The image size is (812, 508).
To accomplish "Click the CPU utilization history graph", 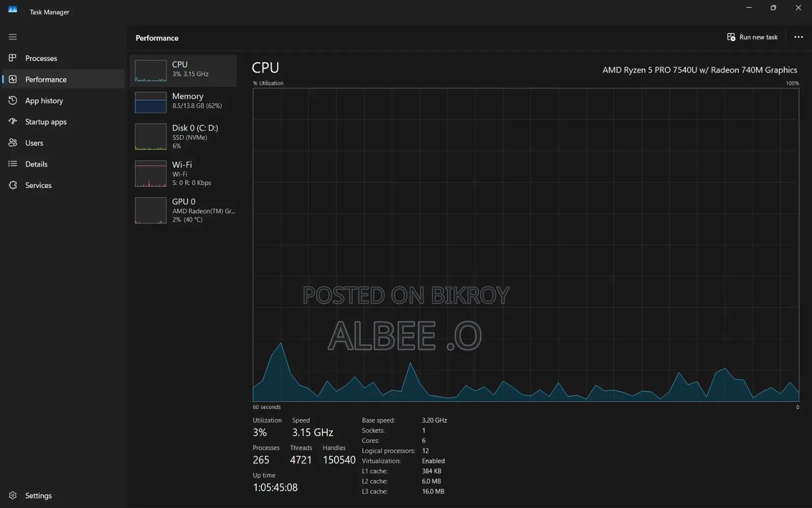I will (x=526, y=245).
